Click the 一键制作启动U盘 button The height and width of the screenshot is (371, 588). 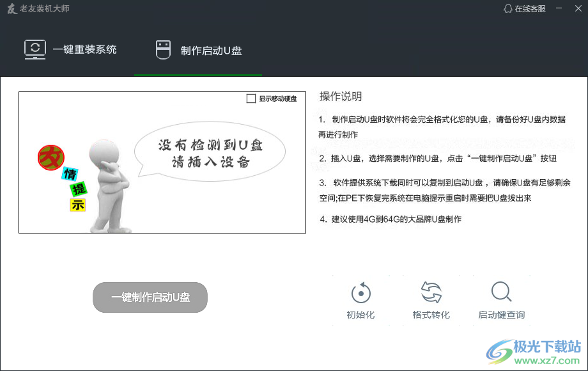click(150, 297)
